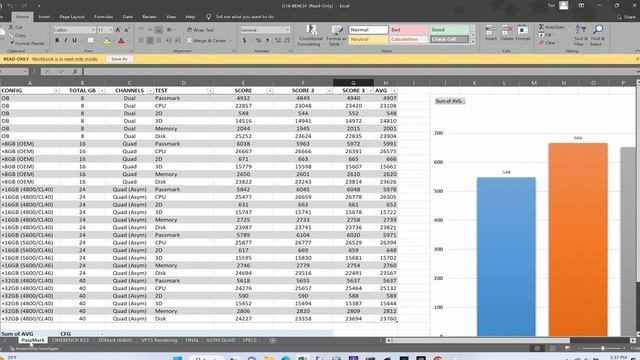Viewport: 640px width, 360px height.
Task: Apply the red Font Color swatch
Action: click(x=121, y=41)
